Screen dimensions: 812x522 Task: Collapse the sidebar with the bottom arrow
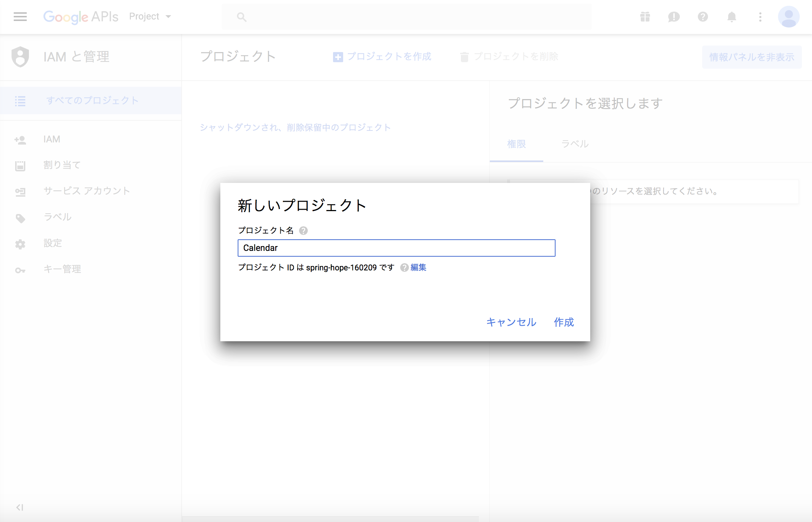pos(20,508)
